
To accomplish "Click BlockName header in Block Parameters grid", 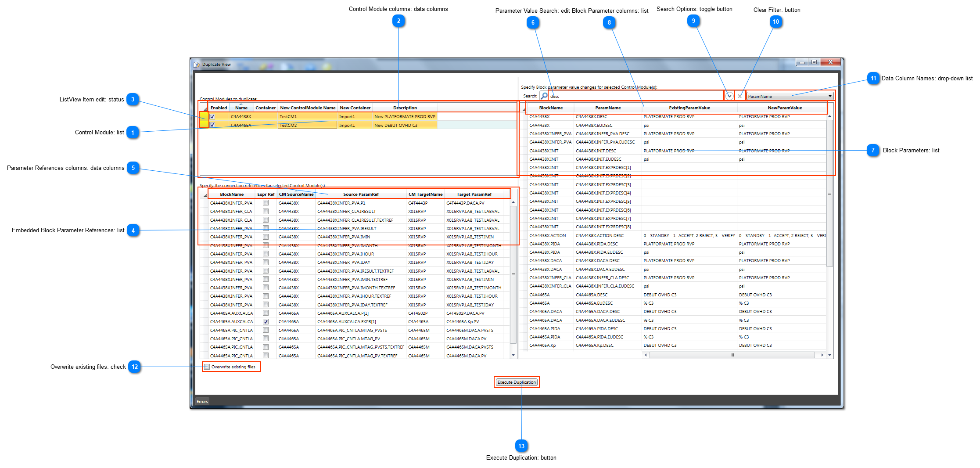I will point(551,108).
